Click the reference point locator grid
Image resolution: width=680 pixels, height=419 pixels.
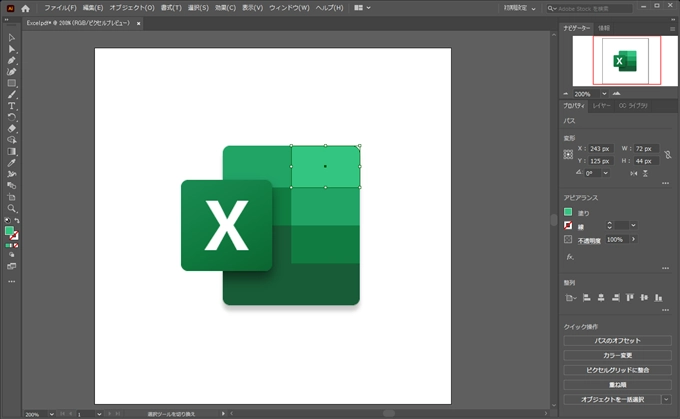tap(568, 154)
